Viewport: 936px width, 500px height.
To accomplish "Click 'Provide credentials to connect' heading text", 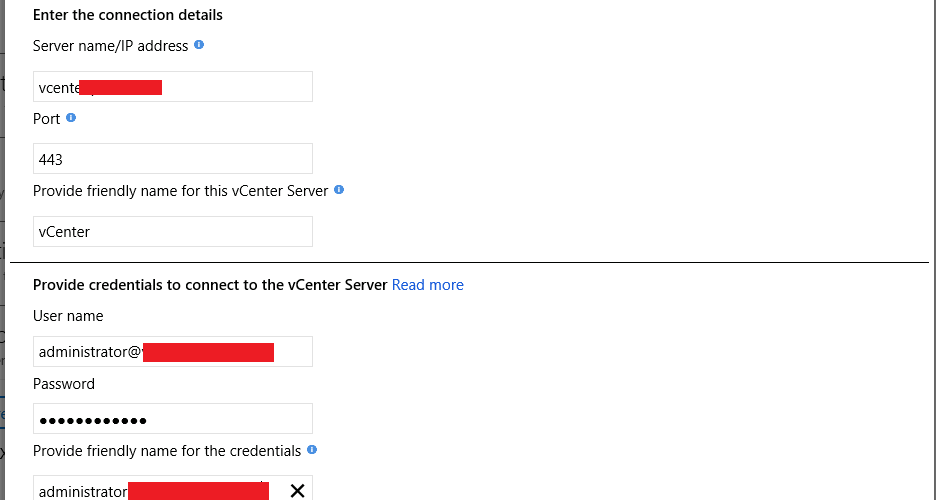I will [x=210, y=285].
